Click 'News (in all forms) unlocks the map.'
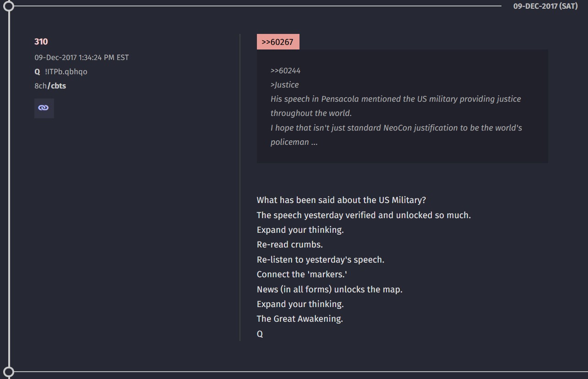The width and height of the screenshot is (588, 379). (330, 289)
